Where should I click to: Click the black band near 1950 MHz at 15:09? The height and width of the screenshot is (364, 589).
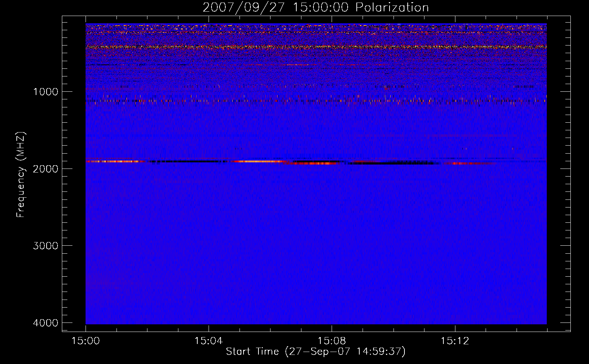tap(393, 163)
